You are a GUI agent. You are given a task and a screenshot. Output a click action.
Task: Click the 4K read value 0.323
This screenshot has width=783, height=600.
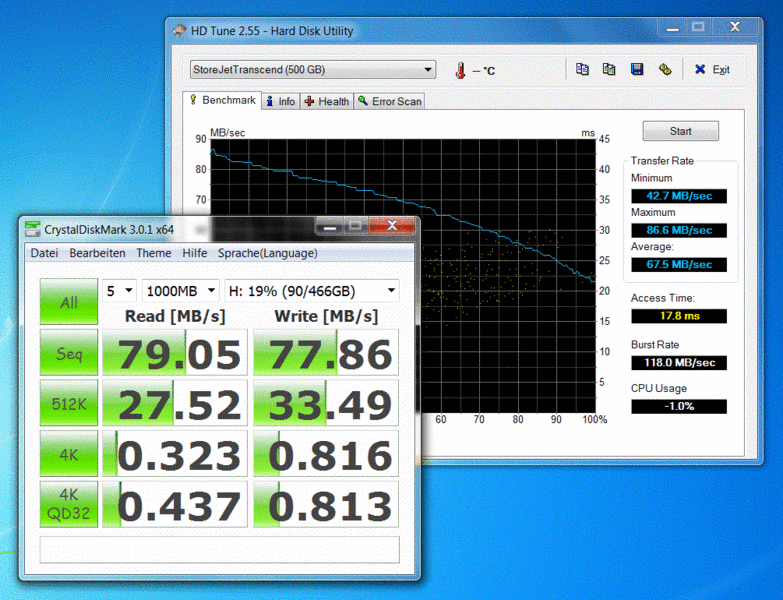pos(175,454)
